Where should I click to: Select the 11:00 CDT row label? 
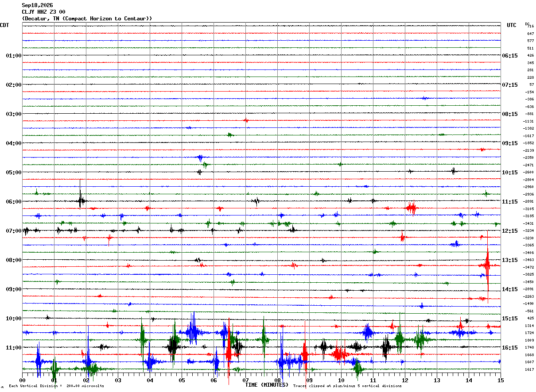point(14,348)
